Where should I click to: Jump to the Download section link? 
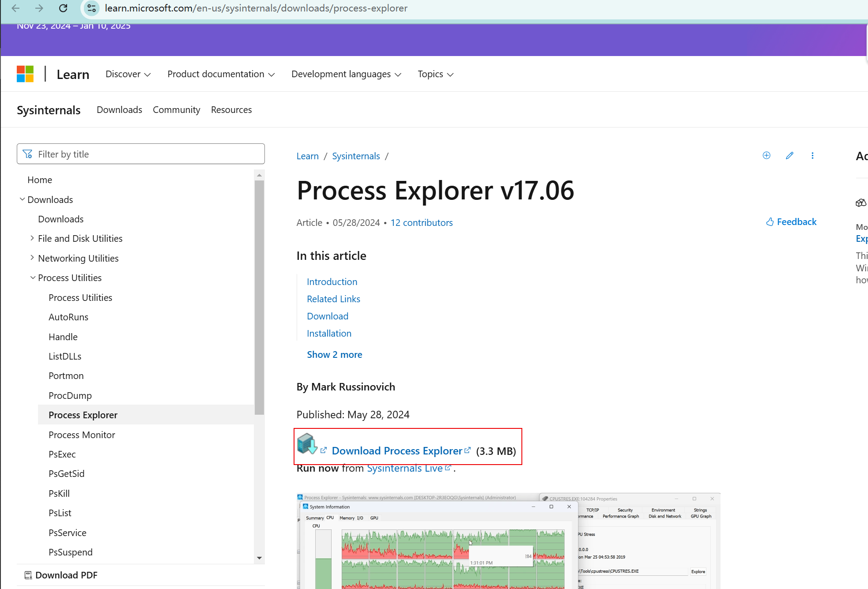328,316
